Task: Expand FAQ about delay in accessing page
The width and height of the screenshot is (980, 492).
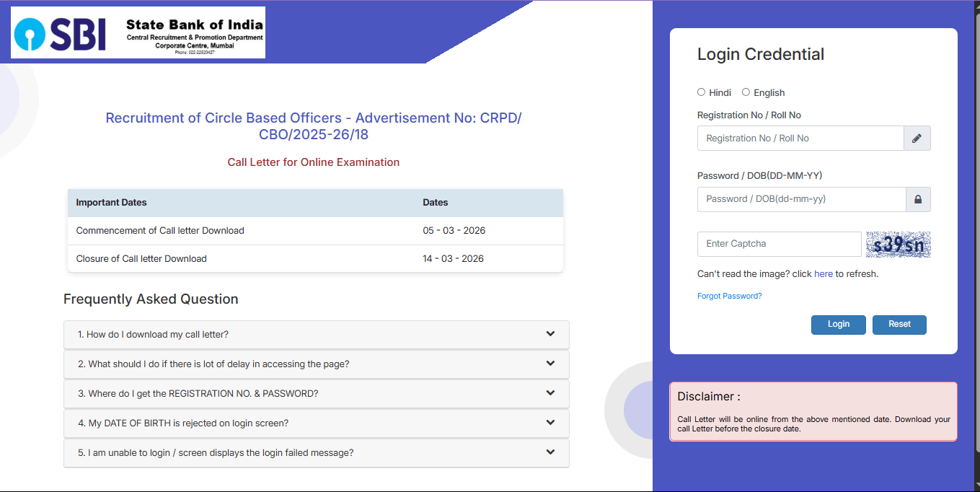Action: [315, 364]
